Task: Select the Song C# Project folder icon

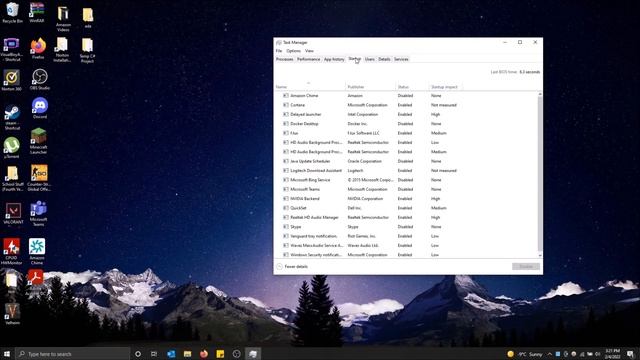Action: 87,51
